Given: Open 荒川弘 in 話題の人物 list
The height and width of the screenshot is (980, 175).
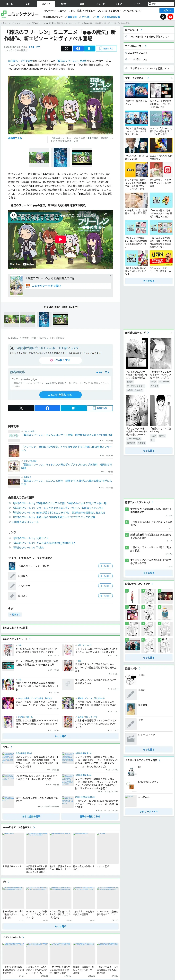Looking at the screenshot, I should (141, 675).
